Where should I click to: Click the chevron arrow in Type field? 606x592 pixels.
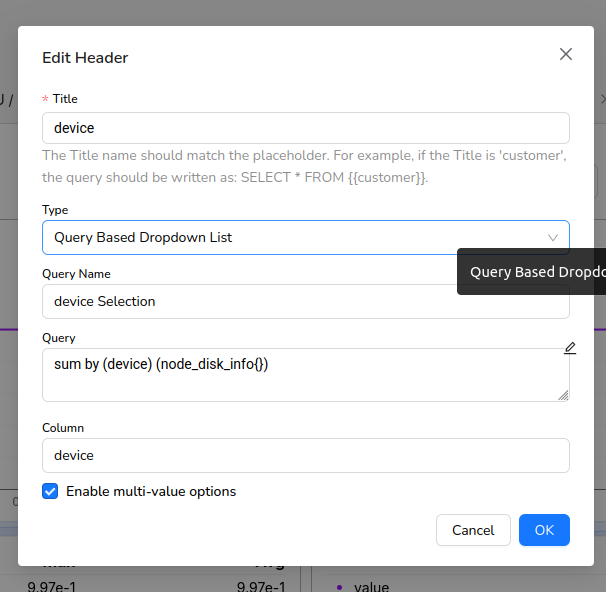pos(553,238)
